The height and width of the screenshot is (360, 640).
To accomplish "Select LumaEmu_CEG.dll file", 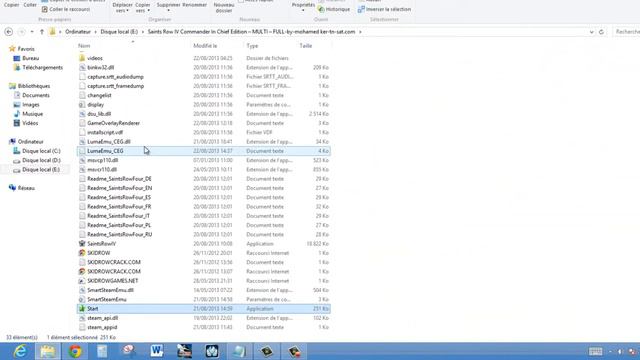I will click(x=109, y=142).
